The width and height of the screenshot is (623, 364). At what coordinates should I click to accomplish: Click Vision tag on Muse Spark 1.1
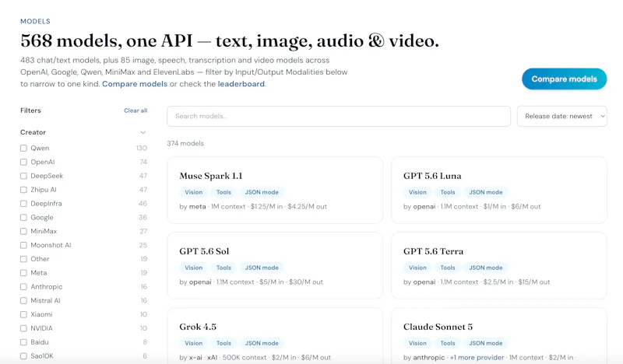193,192
